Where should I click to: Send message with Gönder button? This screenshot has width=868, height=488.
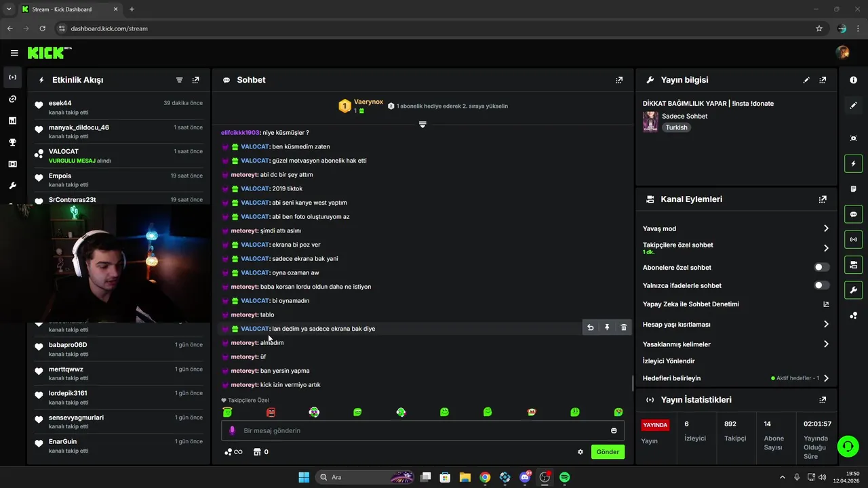[608, 452]
